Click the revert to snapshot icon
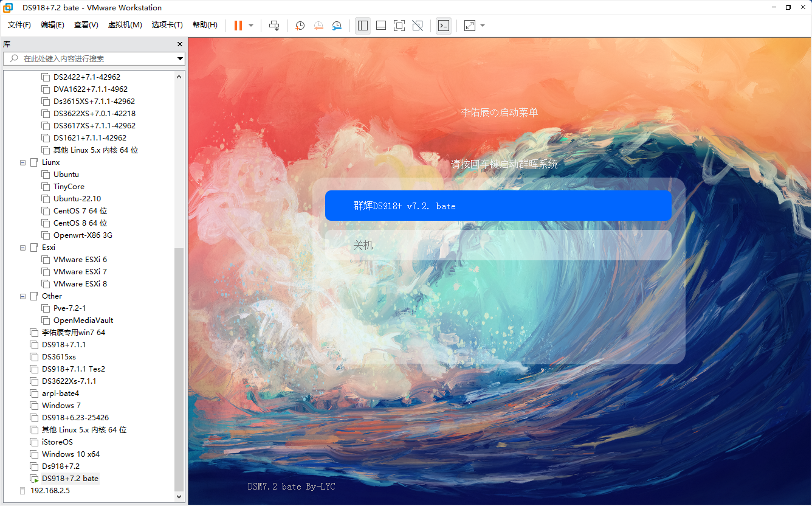 [318, 26]
